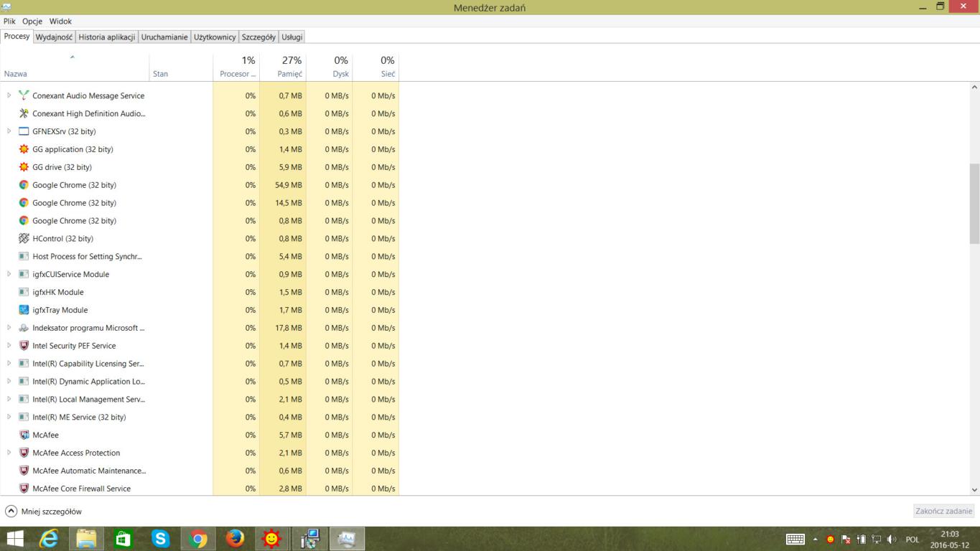This screenshot has height=551, width=980.
Task: Expand Intel(R) Capability Licensing Service row
Action: 9,364
